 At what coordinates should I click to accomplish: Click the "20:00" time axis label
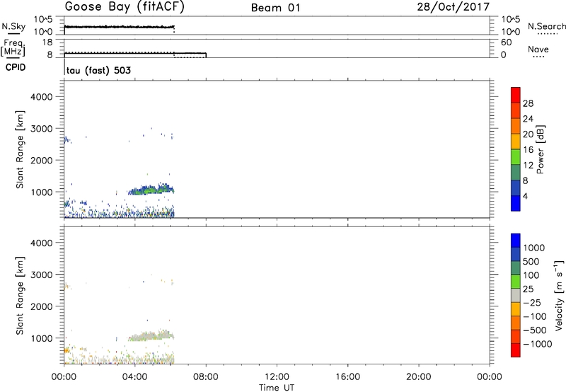click(418, 377)
